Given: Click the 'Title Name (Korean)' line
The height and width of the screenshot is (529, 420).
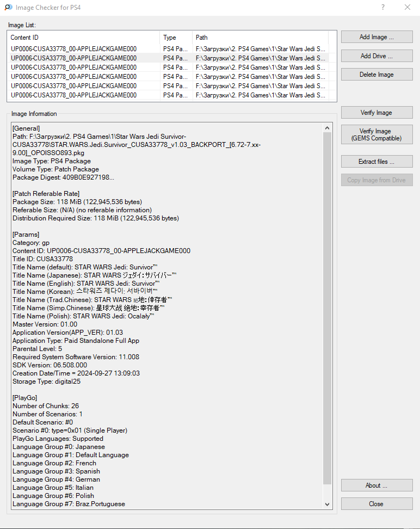Looking at the screenshot, I should click(85, 292).
